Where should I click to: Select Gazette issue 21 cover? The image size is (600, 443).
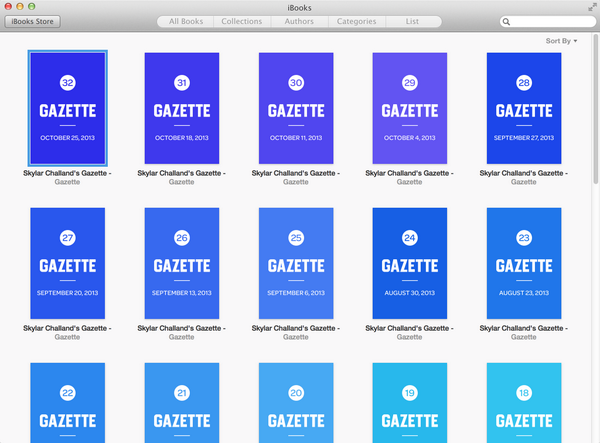click(182, 403)
